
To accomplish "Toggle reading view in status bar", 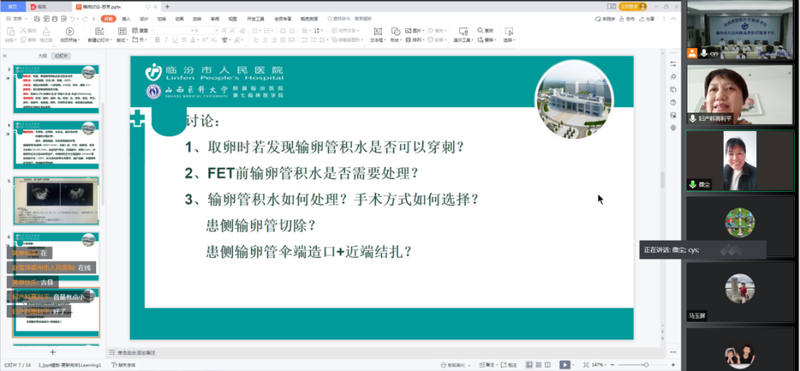I will (x=547, y=365).
